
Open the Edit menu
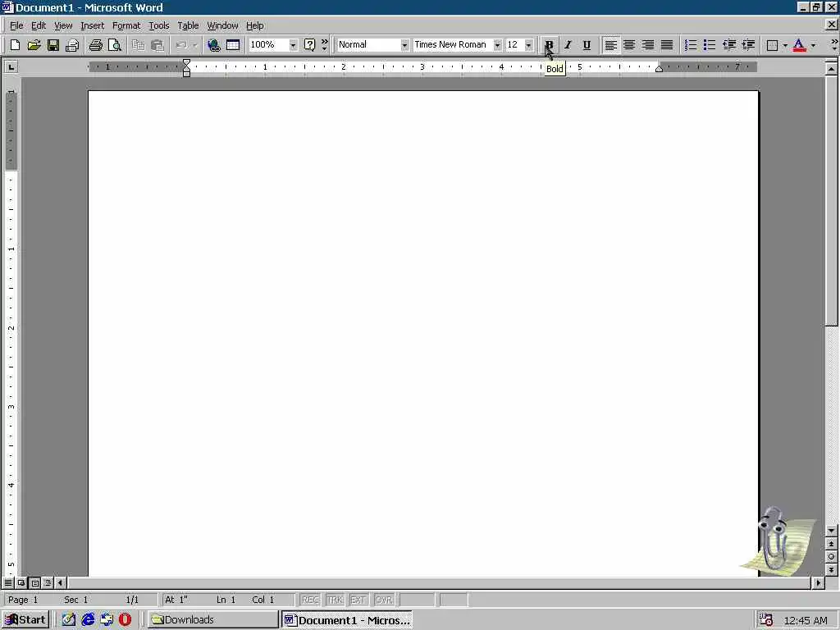tap(38, 25)
